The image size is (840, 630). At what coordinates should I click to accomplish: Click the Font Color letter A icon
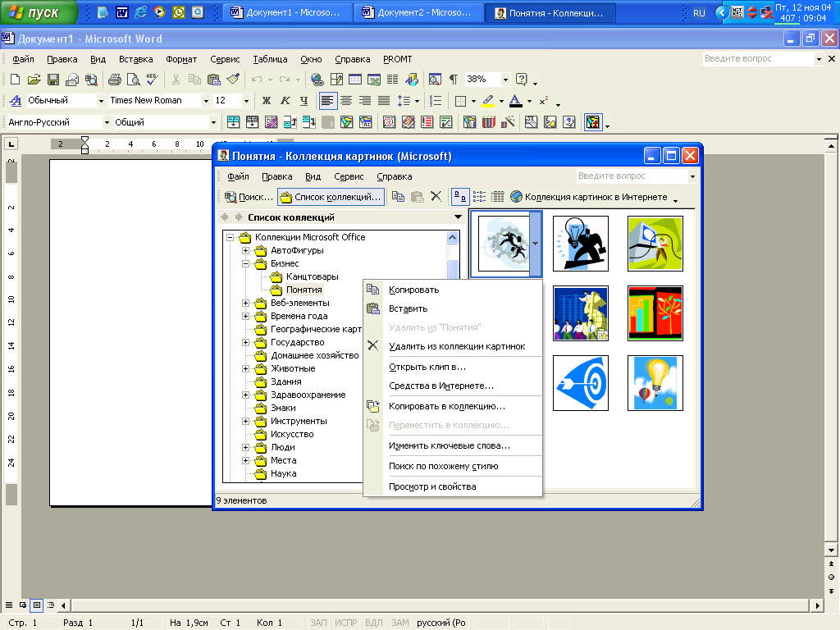click(x=515, y=101)
